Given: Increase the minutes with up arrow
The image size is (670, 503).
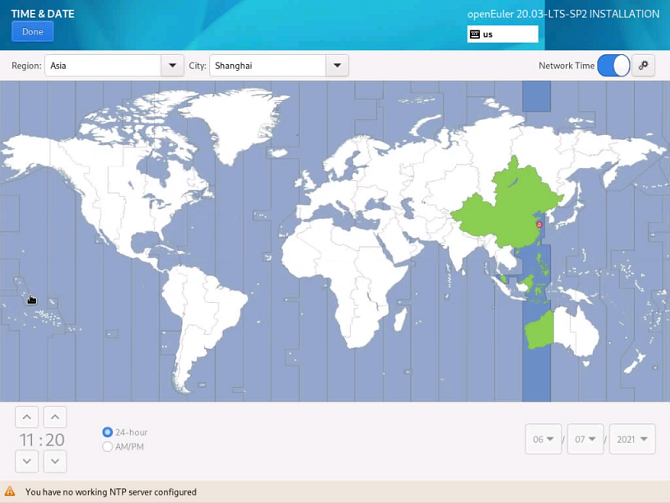Looking at the screenshot, I should [55, 417].
